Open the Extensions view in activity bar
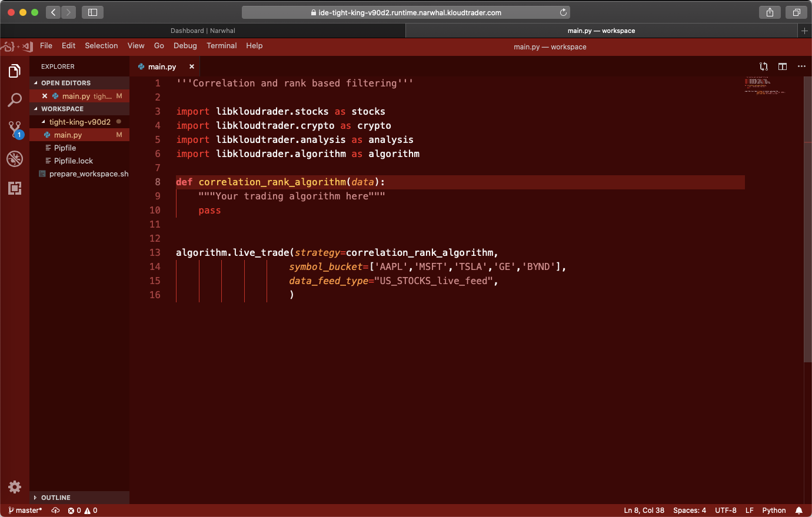 tap(15, 188)
